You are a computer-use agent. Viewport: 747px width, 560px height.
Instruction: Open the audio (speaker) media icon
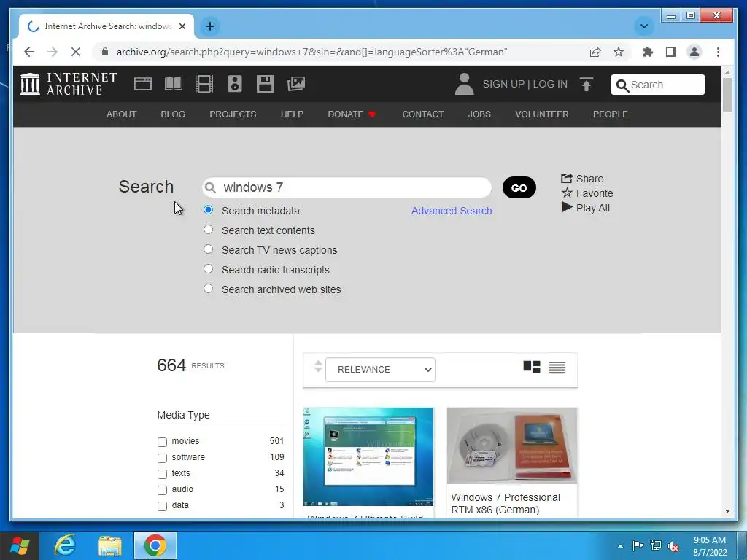pos(234,84)
